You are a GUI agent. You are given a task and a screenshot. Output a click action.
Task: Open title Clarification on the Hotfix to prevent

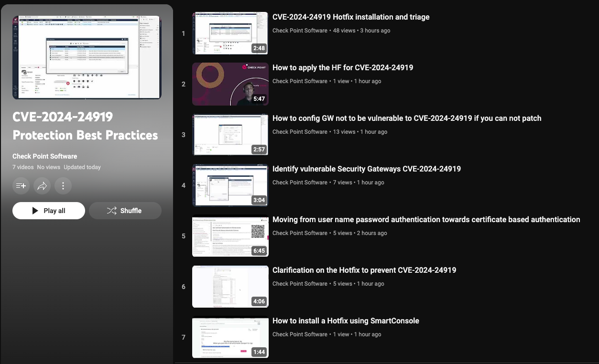(x=364, y=270)
